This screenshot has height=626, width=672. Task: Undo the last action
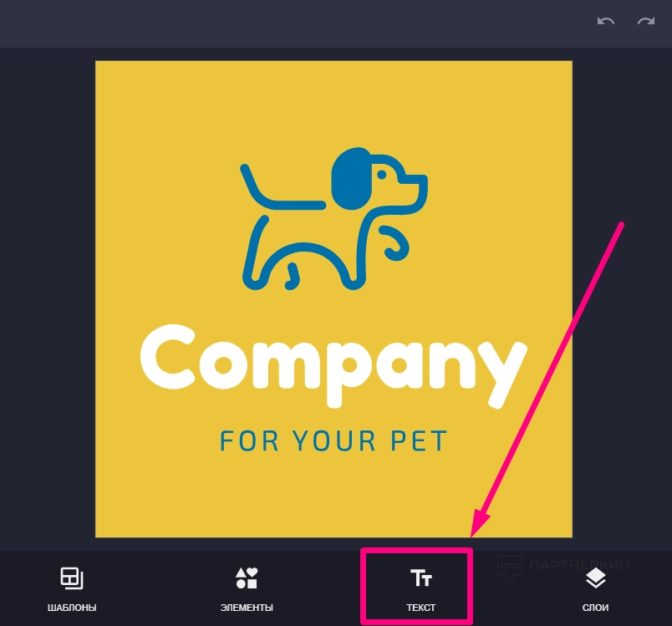606,21
